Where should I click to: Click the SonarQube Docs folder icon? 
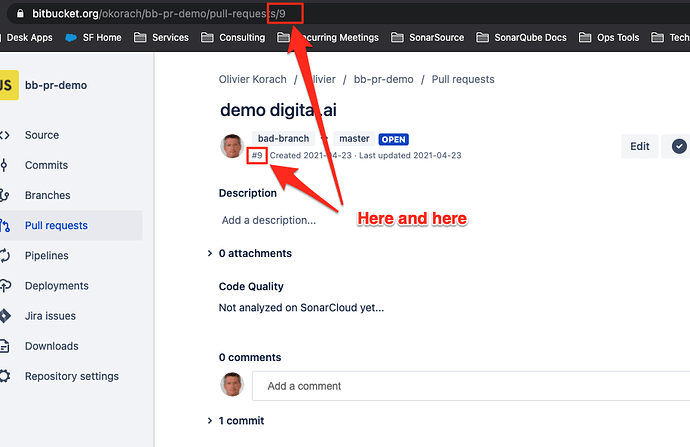tap(482, 37)
